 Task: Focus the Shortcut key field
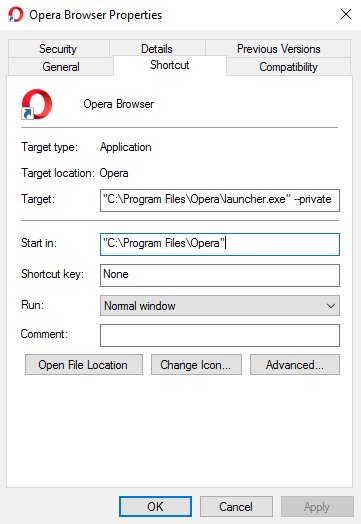tap(220, 275)
